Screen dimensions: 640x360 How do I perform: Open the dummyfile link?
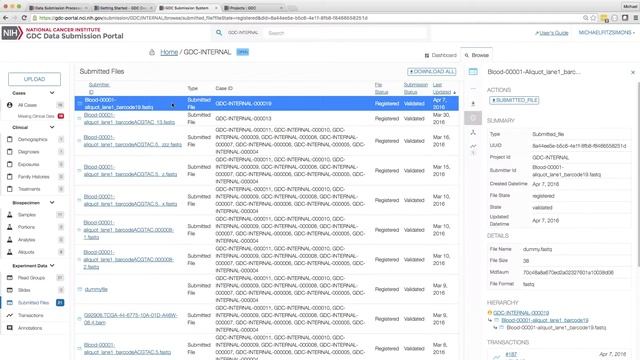(96, 289)
